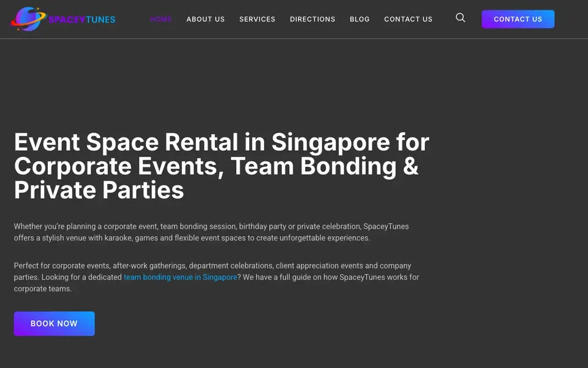Viewport: 588px width, 368px height.
Task: Open the About Us menu item
Action: [206, 19]
